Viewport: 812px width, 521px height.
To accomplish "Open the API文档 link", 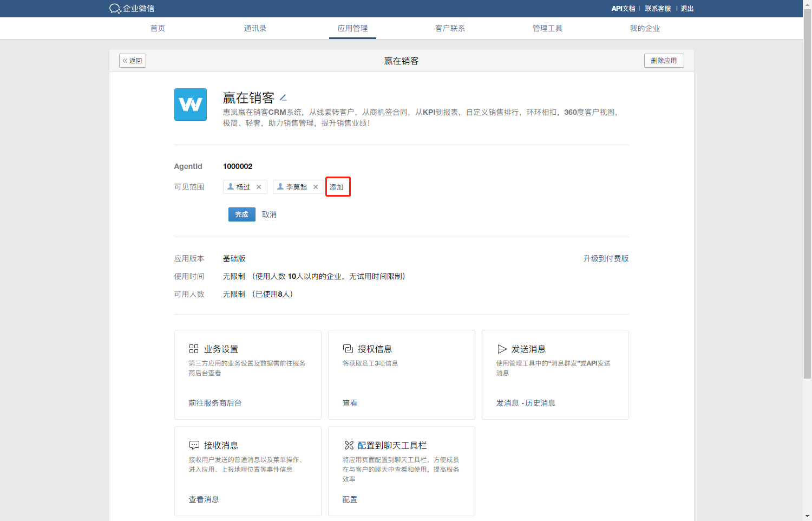I will [623, 9].
